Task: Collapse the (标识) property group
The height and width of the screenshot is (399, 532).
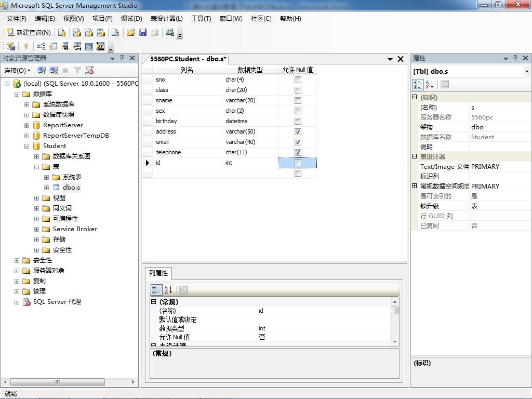Action: (x=414, y=97)
